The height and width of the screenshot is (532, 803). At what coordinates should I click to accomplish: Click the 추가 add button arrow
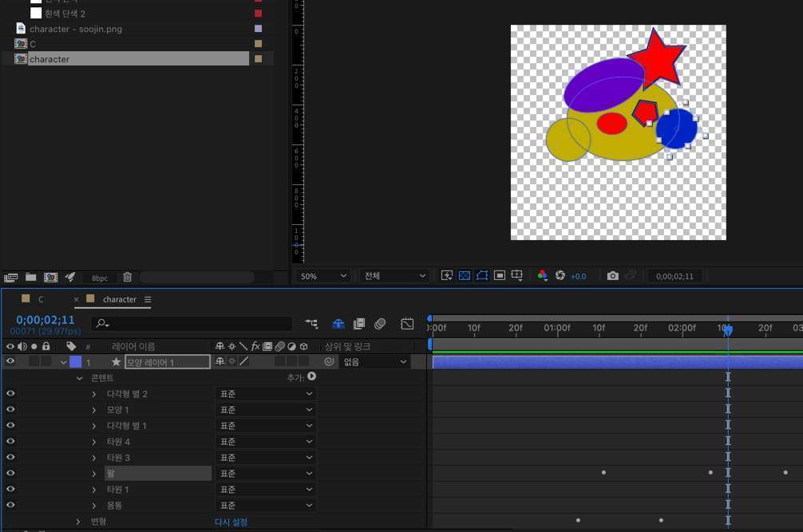[x=311, y=376]
